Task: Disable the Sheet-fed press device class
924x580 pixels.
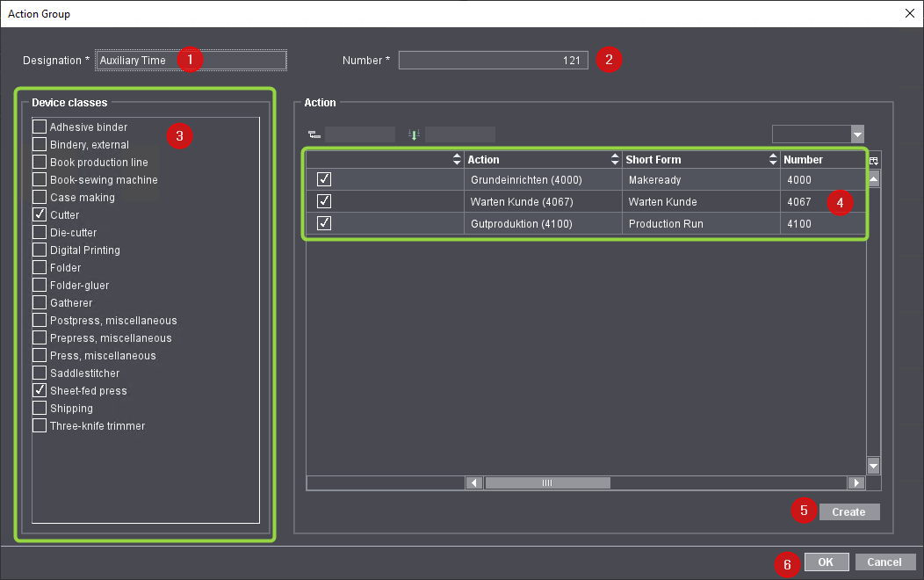Action: [39, 390]
